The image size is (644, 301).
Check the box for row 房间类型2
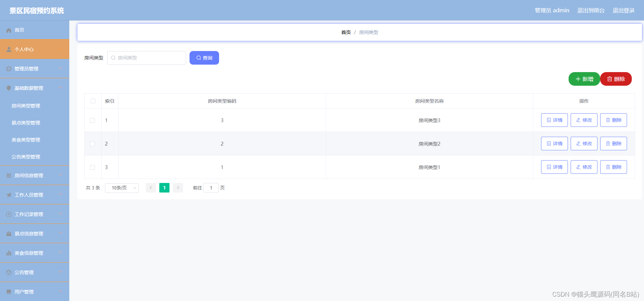pos(92,144)
